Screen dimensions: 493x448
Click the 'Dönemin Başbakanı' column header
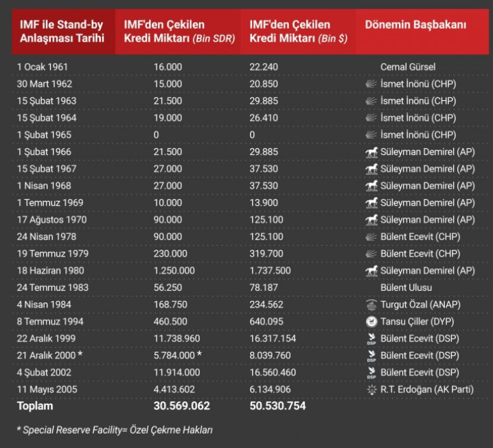(415, 25)
